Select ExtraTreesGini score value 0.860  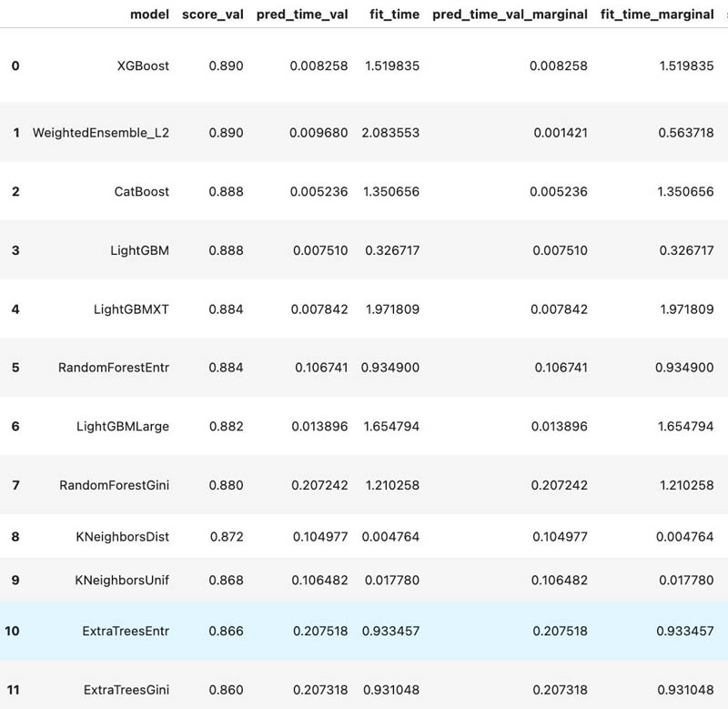pyautogui.click(x=226, y=690)
